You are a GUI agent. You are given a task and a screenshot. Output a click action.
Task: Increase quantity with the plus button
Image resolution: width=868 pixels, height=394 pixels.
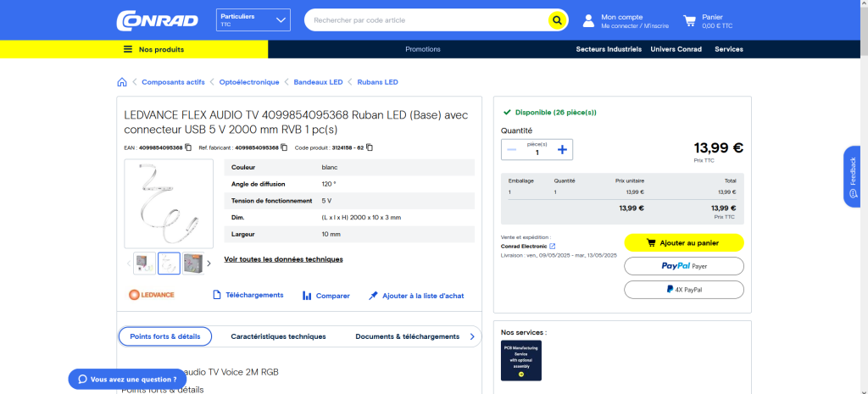(x=561, y=150)
